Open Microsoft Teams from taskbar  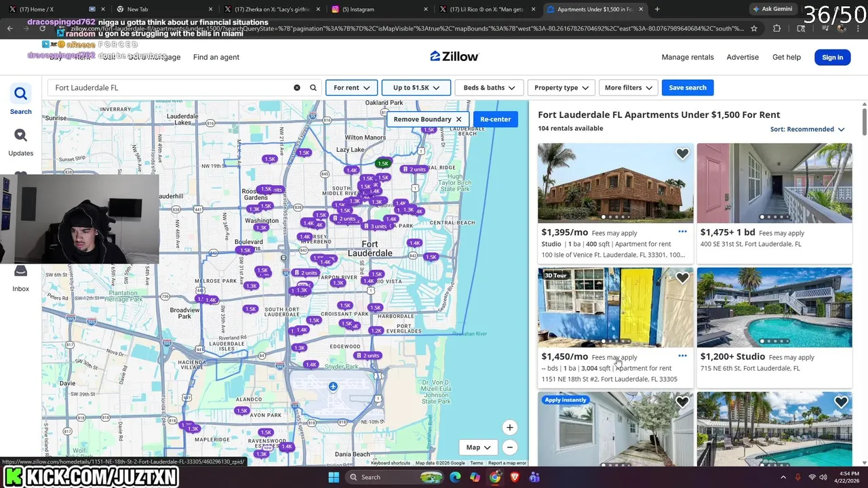(x=534, y=477)
